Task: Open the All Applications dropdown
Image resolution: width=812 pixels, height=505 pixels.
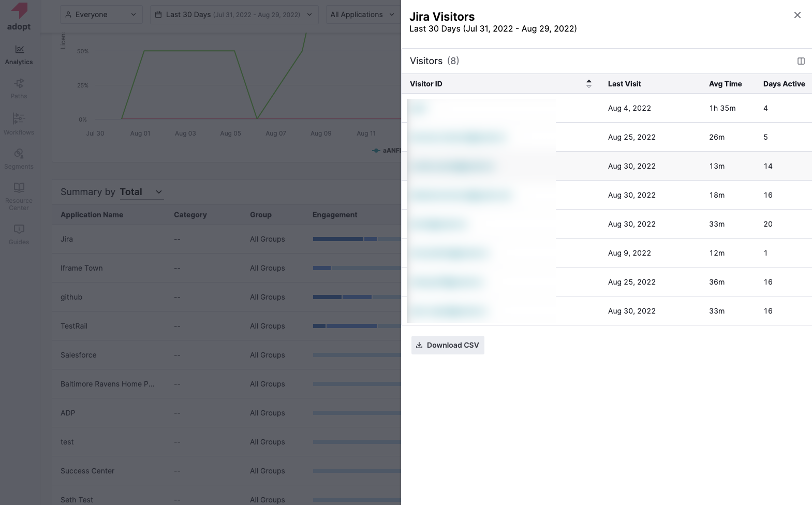Action: coord(363,14)
